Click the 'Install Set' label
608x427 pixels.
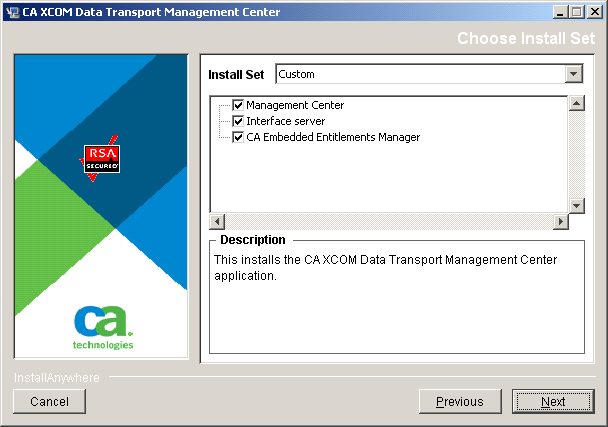pos(236,74)
